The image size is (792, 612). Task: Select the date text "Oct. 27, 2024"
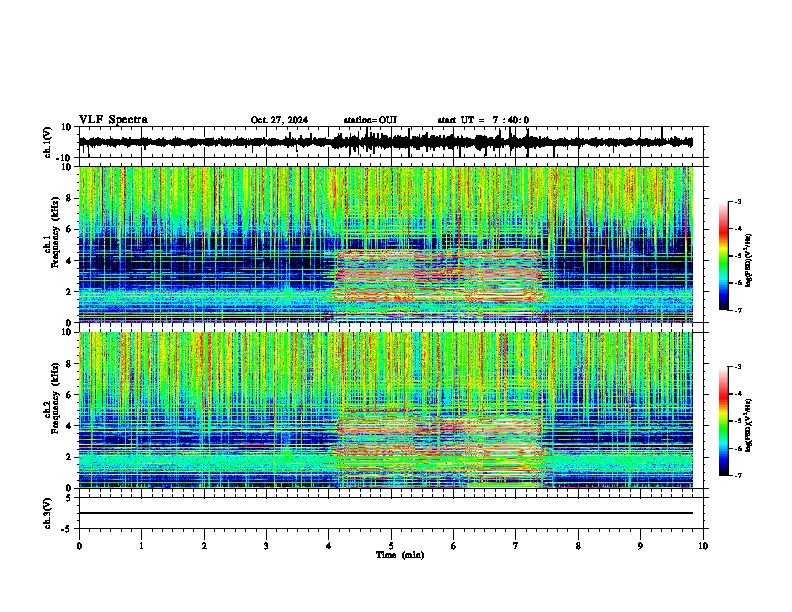pos(279,120)
